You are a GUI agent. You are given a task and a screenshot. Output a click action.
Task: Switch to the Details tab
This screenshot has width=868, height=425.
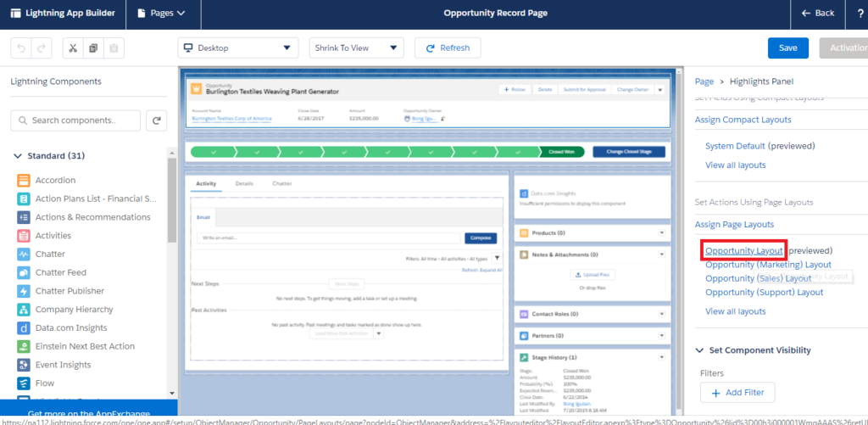tap(244, 183)
